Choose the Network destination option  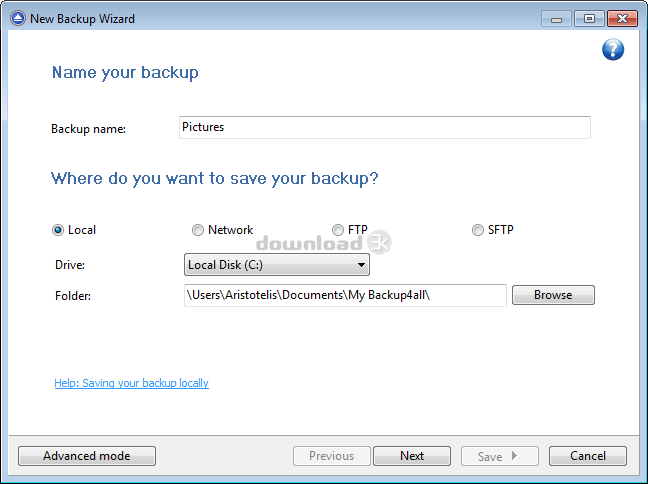[x=198, y=230]
